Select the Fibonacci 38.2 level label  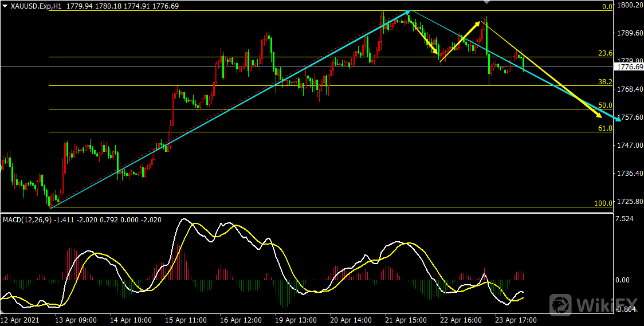tap(605, 82)
